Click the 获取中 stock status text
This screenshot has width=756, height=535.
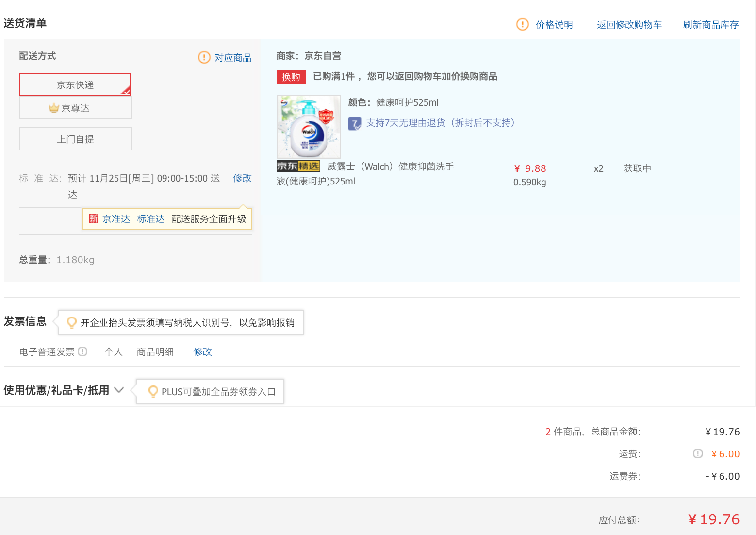click(x=637, y=168)
